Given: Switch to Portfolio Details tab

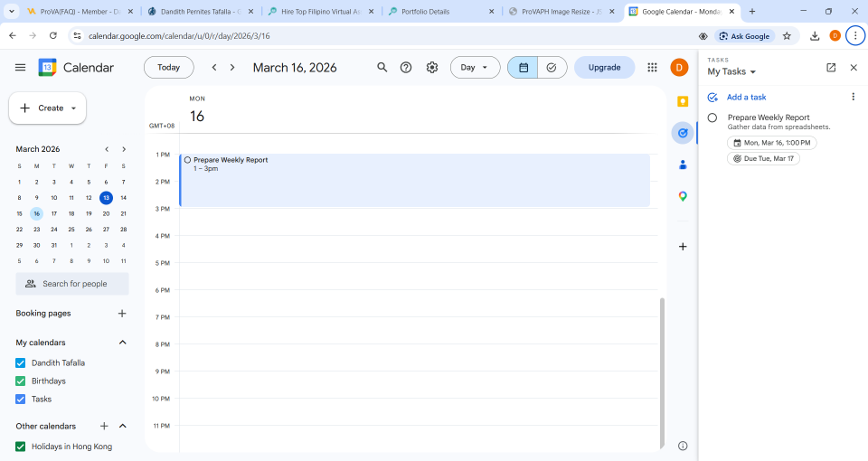Looking at the screenshot, I should coord(441,11).
